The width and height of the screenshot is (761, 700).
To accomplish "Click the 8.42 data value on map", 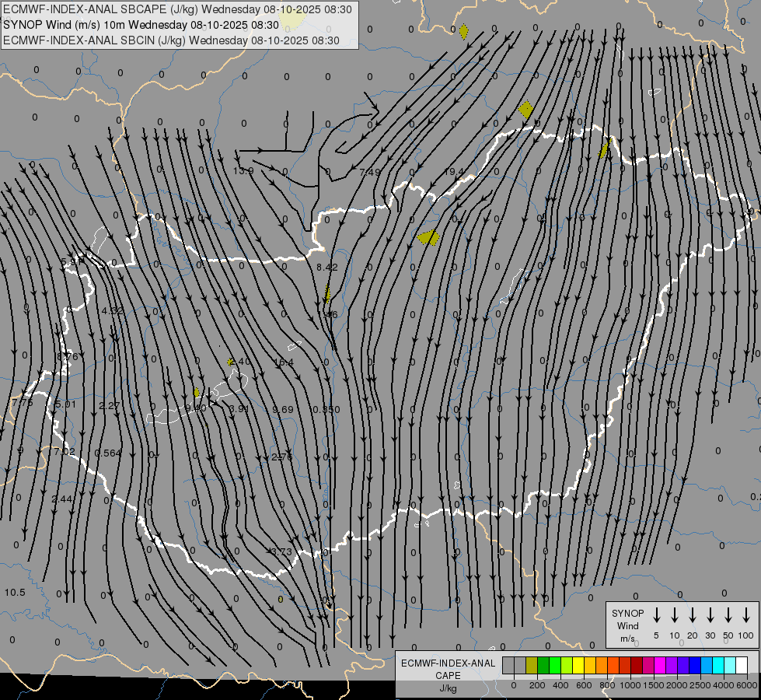I will coord(327,267).
